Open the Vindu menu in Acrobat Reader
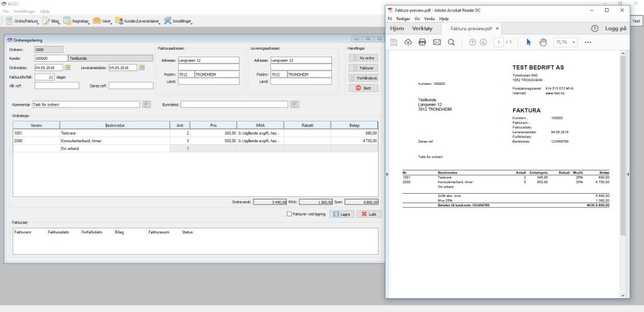 click(429, 19)
